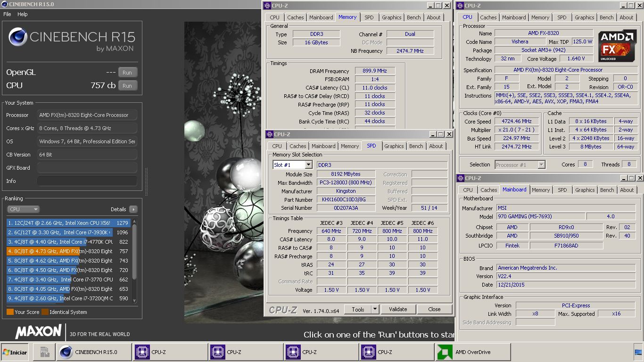Screen dimensions: 644x362
Task: Click the Tools button in CPU-Z
Action: tap(358, 309)
